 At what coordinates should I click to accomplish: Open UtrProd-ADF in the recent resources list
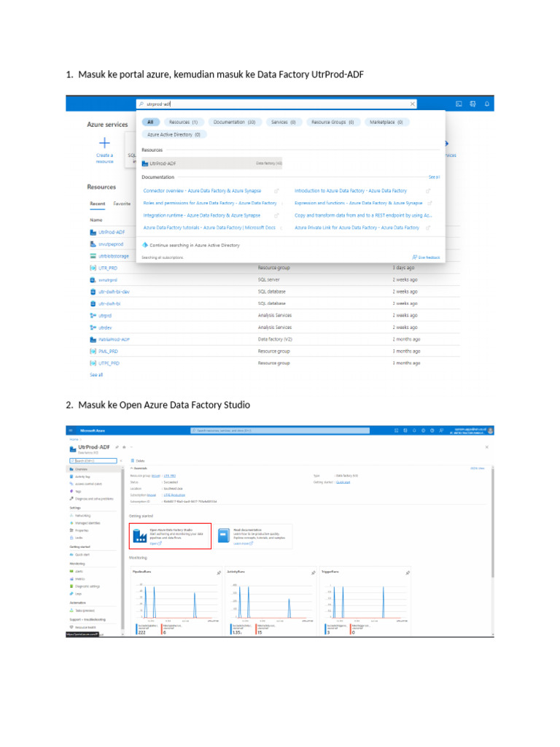112,233
